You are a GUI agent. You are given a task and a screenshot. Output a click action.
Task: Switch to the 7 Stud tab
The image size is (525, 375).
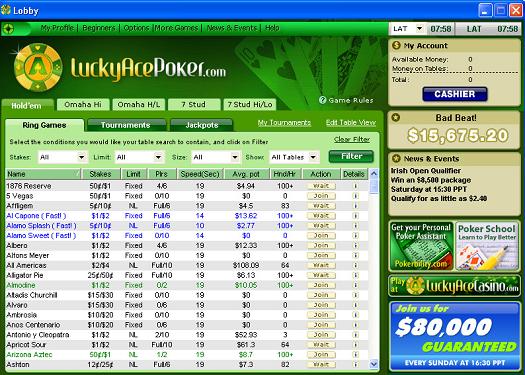click(194, 104)
